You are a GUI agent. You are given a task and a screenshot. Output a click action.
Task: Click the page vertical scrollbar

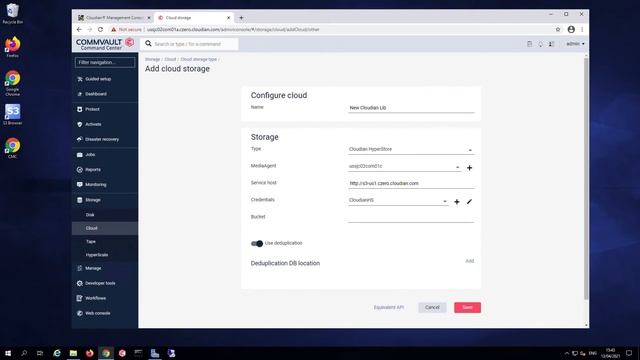[x=586, y=178]
